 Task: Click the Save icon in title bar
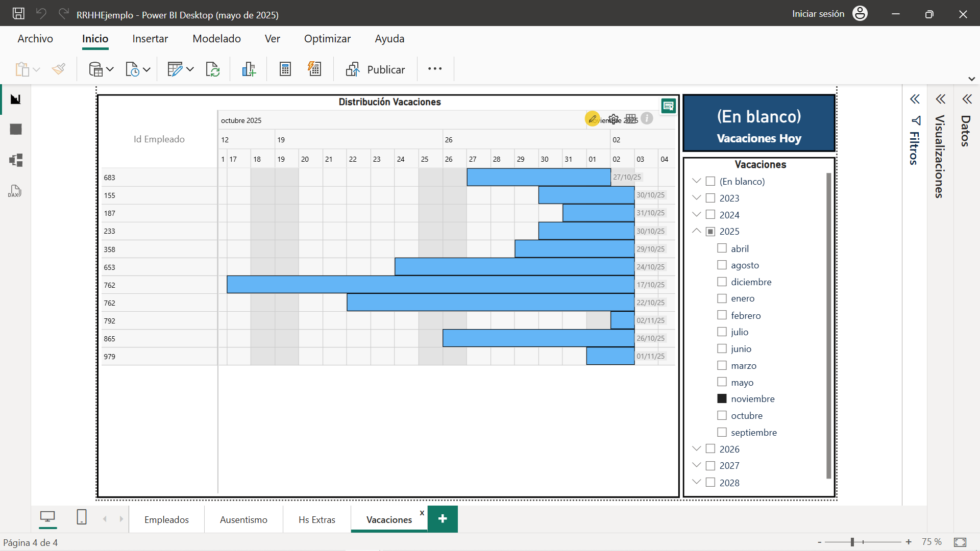click(x=18, y=14)
